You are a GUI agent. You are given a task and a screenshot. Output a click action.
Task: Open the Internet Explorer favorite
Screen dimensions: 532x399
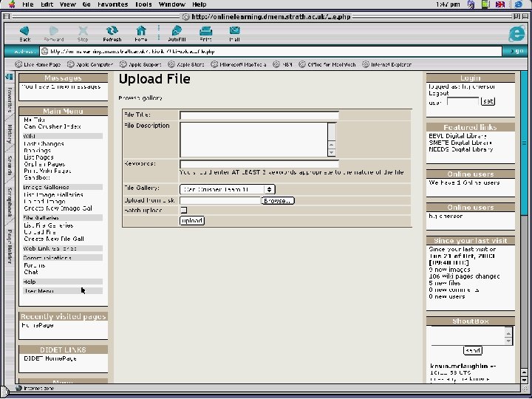[x=386, y=64]
